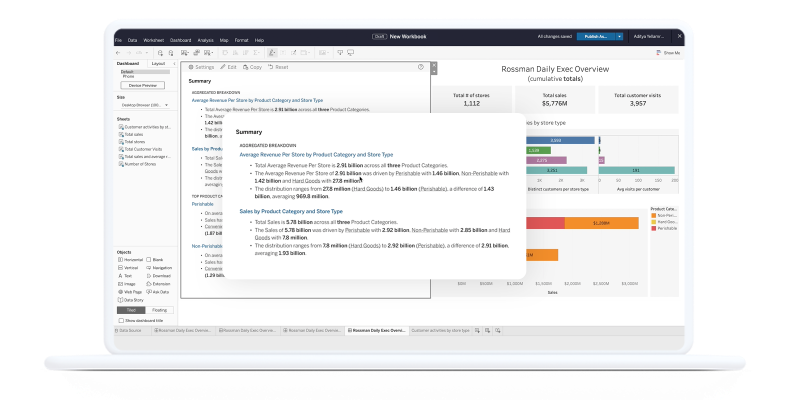Open the Analysis menu
Screen dimensions: 800x400
[206, 40]
